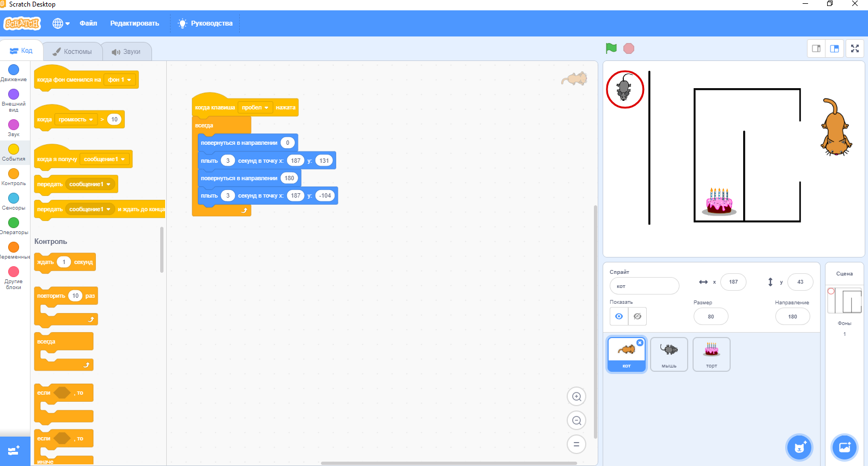Image resolution: width=868 pixels, height=466 pixels.
Task: Open the choose a backdrop button
Action: coord(845,447)
